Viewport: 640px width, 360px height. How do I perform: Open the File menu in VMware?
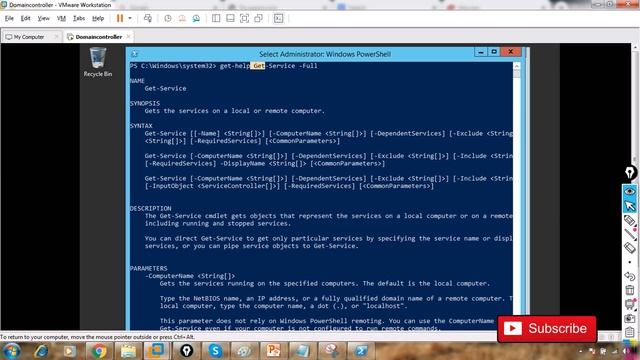(x=9, y=18)
